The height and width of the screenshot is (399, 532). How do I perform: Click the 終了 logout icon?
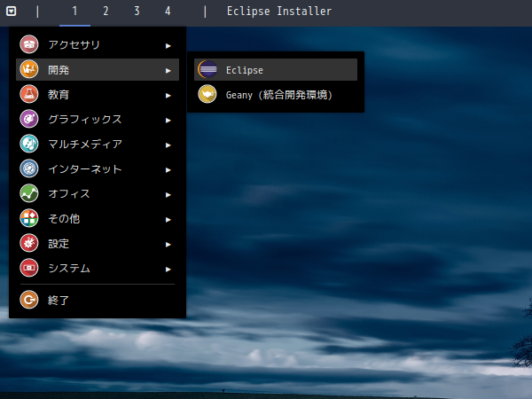[x=29, y=300]
